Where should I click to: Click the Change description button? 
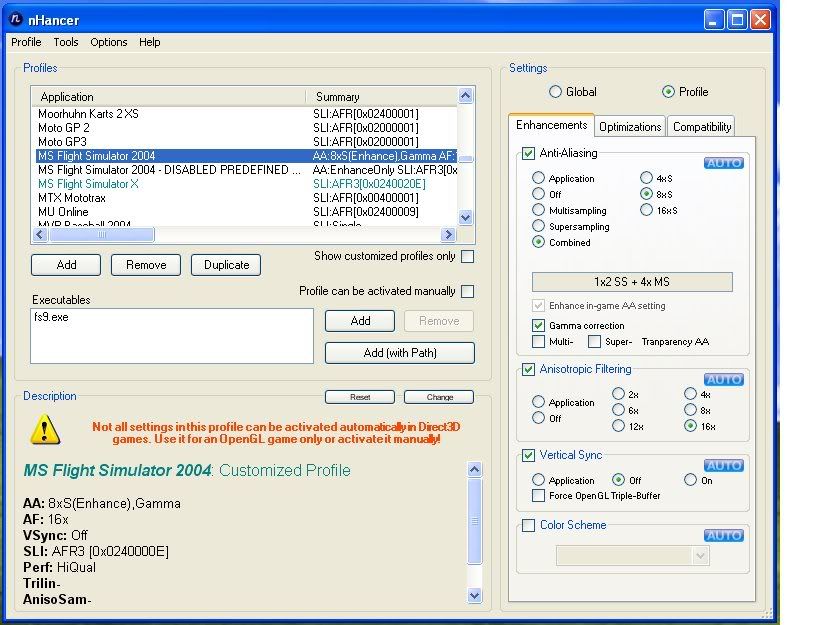(439, 397)
